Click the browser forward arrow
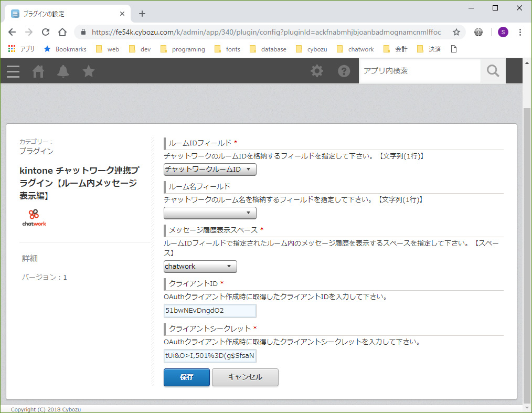The image size is (532, 413). (x=29, y=32)
